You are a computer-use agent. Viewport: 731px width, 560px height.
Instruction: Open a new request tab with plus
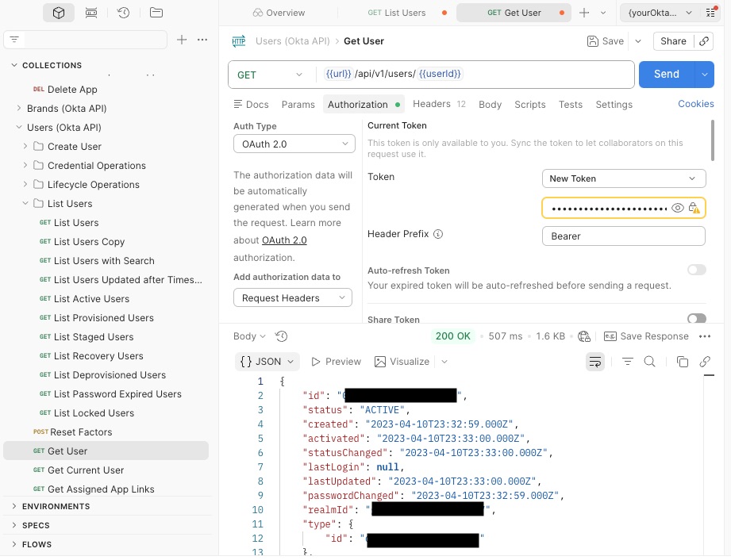pyautogui.click(x=584, y=13)
